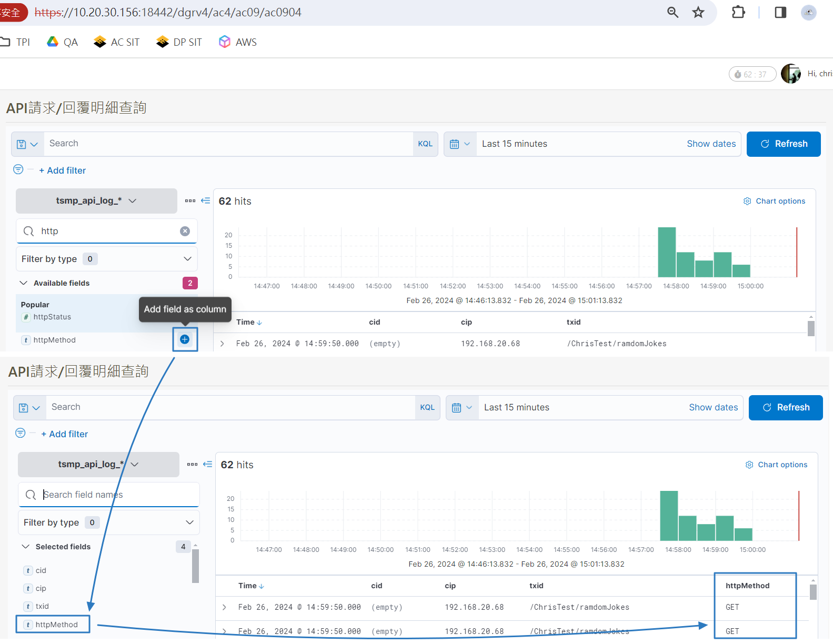
Task: Open Chart options in top panel
Action: pyautogui.click(x=774, y=201)
